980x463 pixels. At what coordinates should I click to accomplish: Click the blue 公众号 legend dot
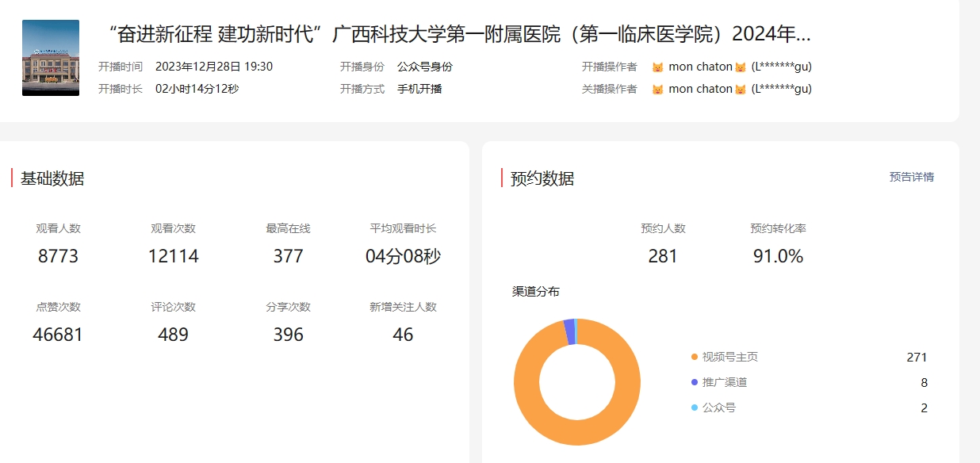pos(695,408)
